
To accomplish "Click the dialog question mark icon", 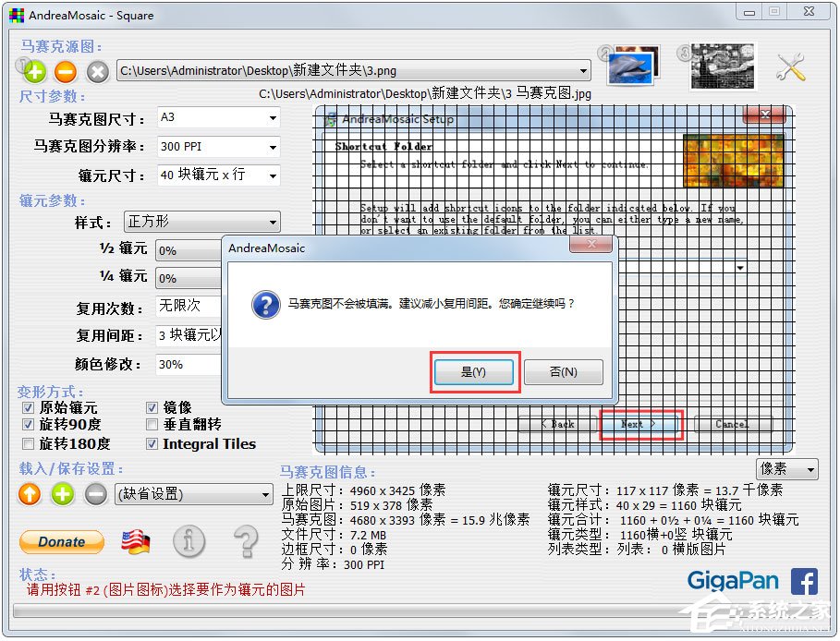I will (266, 304).
